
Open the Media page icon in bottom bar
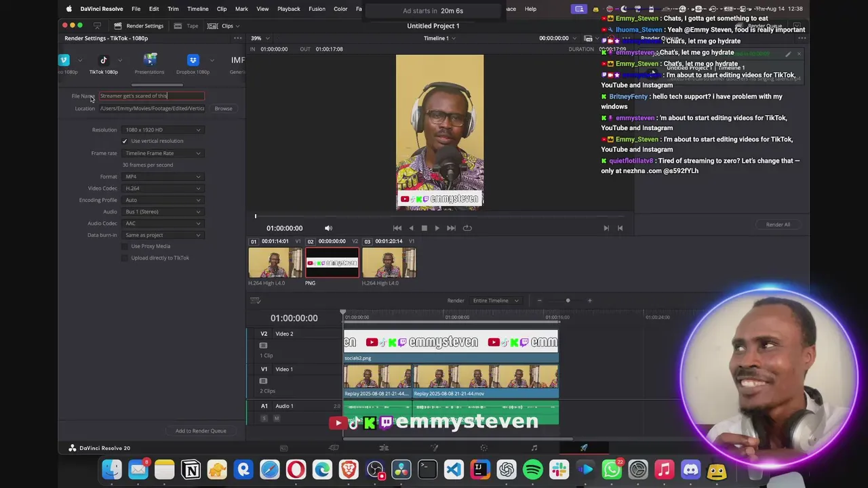pyautogui.click(x=283, y=448)
